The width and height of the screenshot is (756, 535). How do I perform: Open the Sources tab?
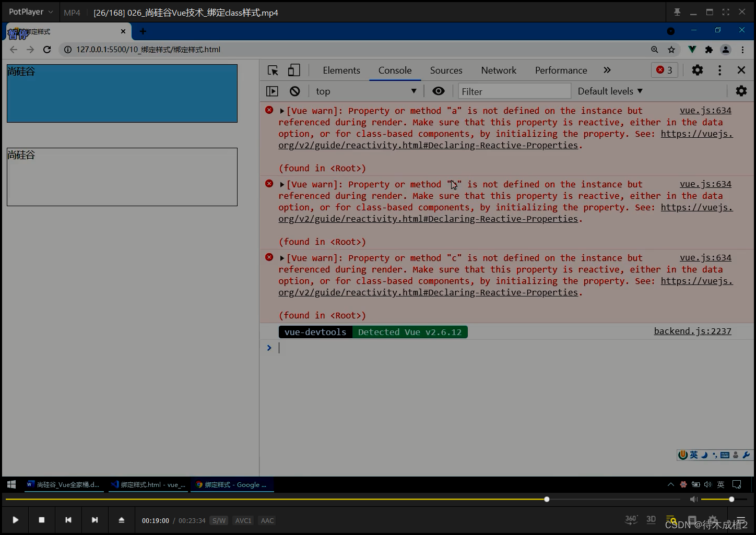click(x=446, y=70)
